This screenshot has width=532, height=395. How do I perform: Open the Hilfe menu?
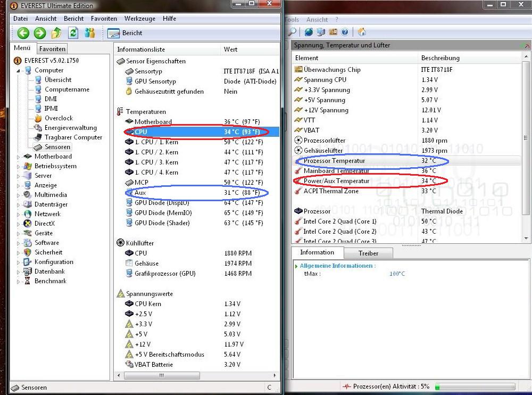point(169,18)
